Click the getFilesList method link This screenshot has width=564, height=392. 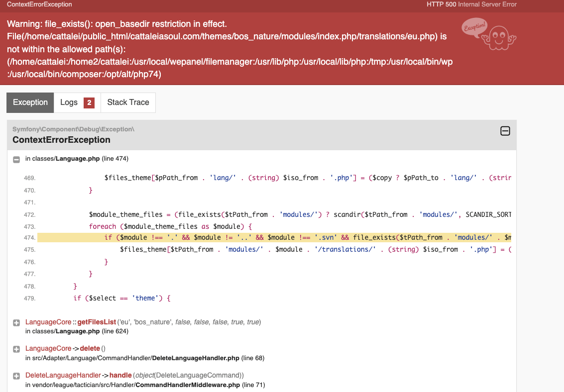[x=97, y=322]
